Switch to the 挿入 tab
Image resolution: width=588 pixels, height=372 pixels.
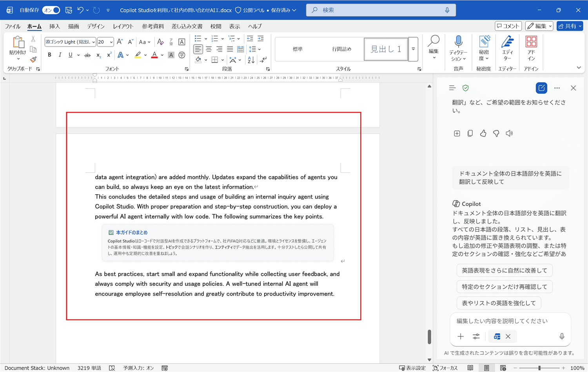[54, 26]
